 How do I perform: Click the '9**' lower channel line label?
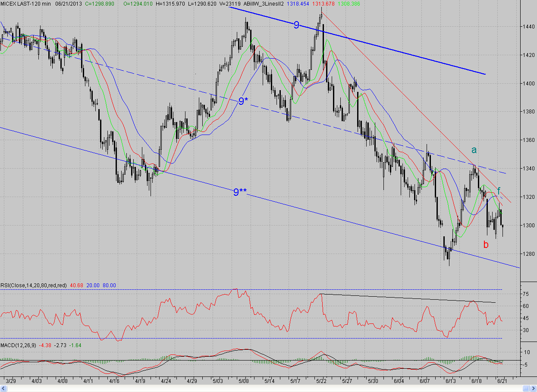click(240, 192)
